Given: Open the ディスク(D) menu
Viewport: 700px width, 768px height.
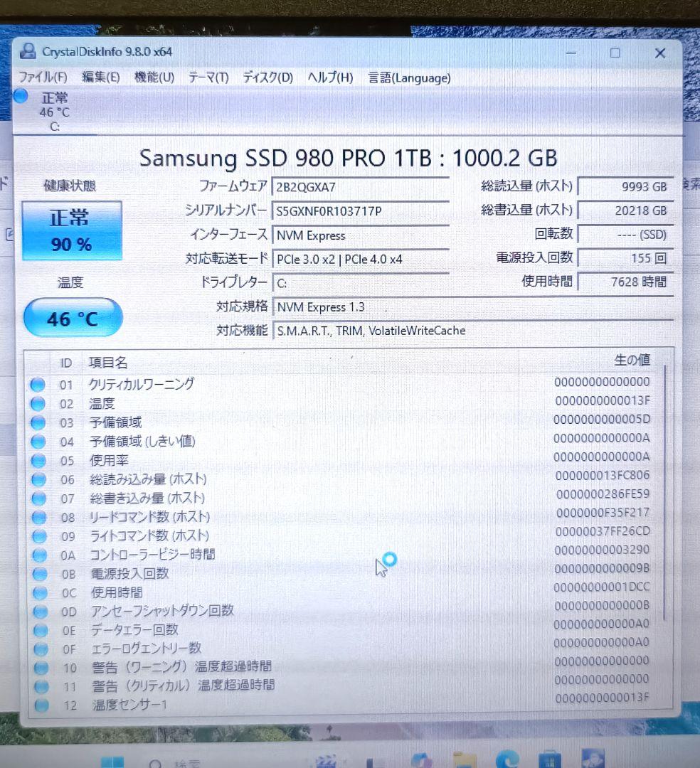Looking at the screenshot, I should click(x=268, y=78).
